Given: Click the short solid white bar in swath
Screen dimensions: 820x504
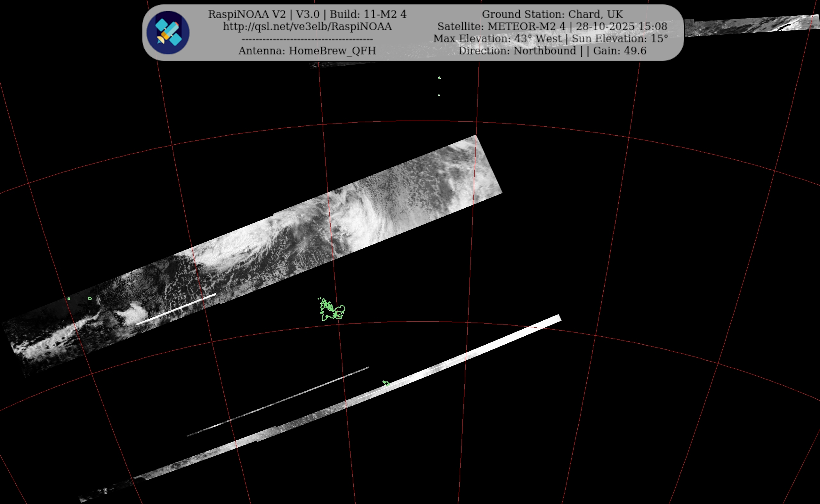Looking at the screenshot, I should point(176,309).
